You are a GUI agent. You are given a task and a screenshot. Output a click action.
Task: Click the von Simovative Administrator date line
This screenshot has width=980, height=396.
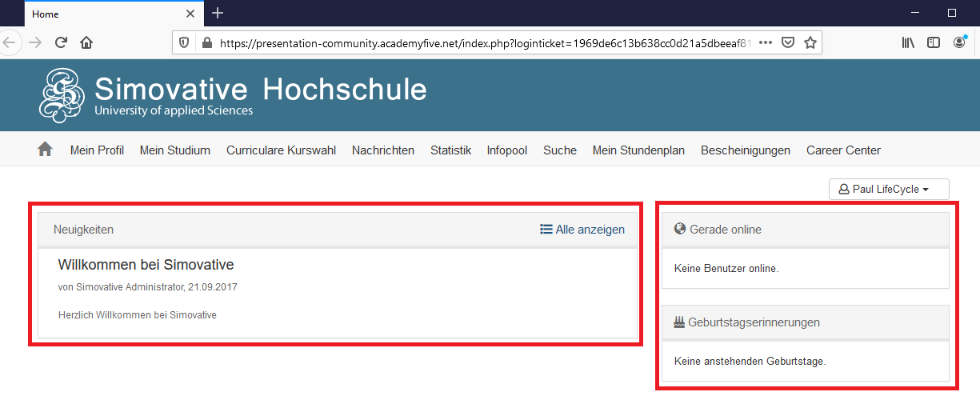[x=148, y=286]
